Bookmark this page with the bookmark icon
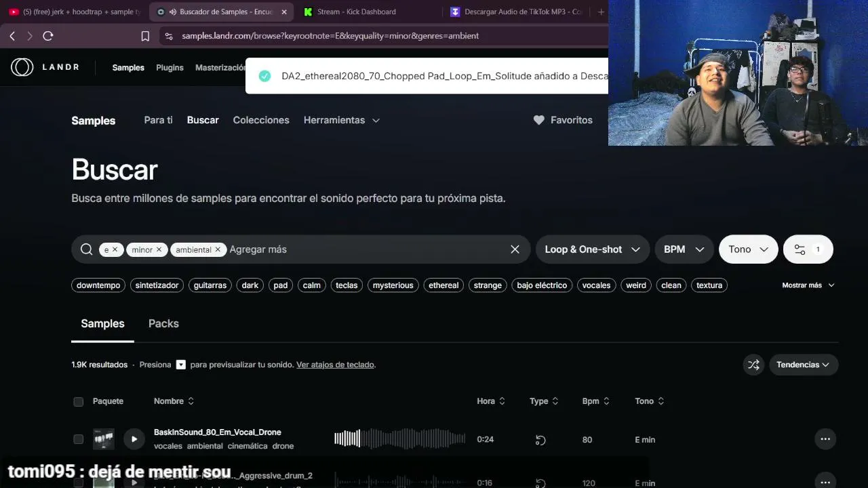Screen dimensions: 868x488 click(x=145, y=36)
